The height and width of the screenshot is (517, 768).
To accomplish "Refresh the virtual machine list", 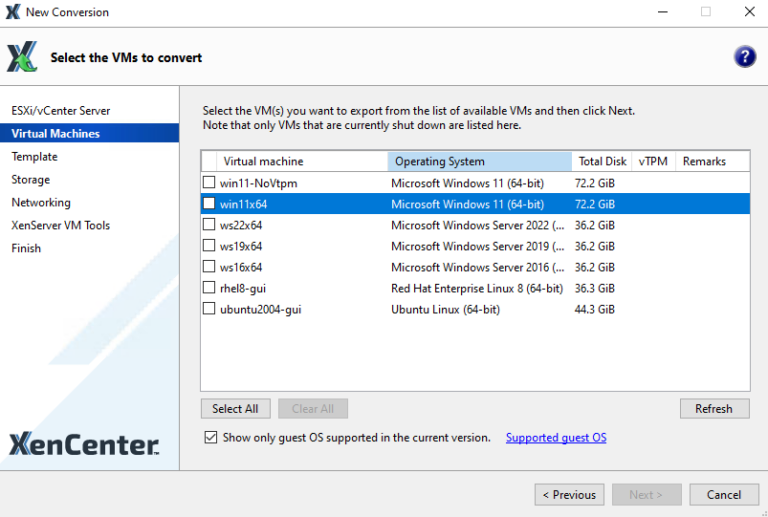I will tap(714, 408).
